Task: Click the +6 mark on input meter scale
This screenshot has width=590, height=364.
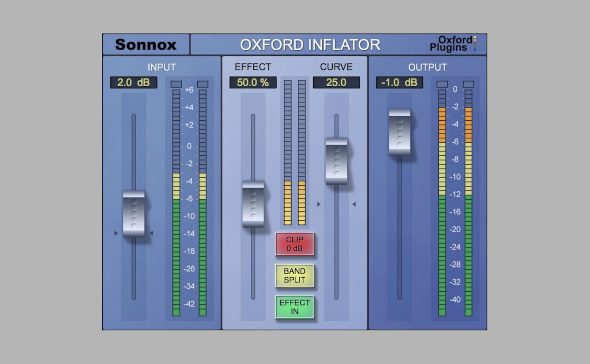Action: (x=189, y=90)
